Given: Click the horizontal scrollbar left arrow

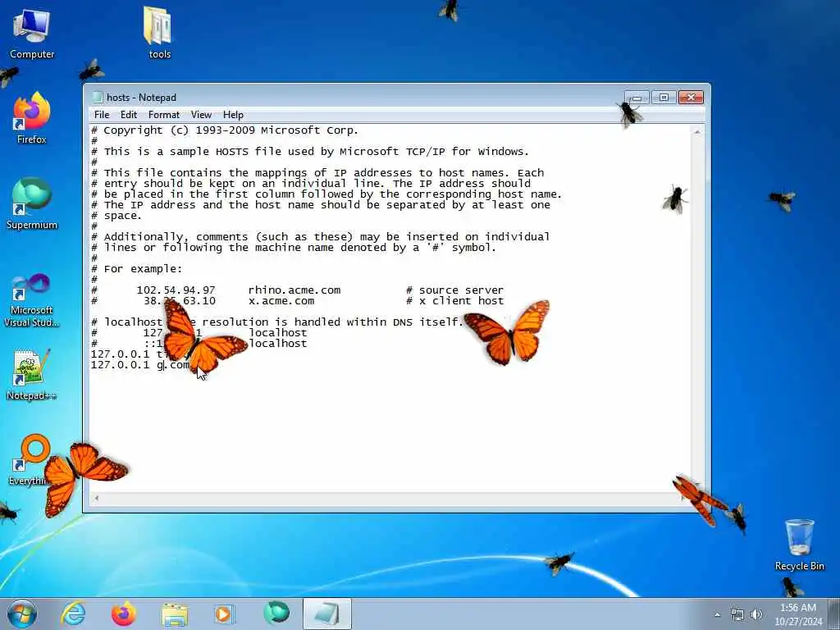Looking at the screenshot, I should pos(97,498).
